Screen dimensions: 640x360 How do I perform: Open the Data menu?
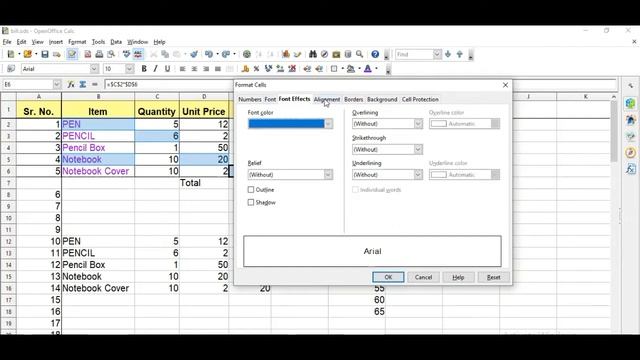[116, 42]
